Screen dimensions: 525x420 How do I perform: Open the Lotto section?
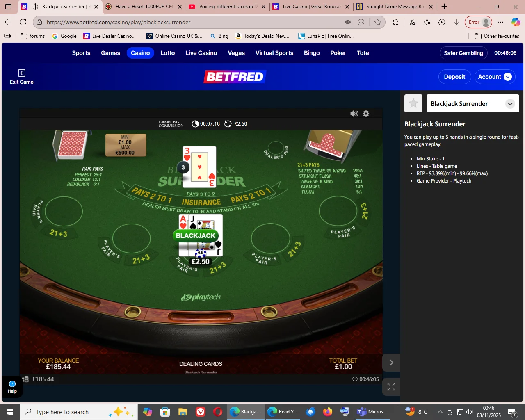pyautogui.click(x=168, y=53)
